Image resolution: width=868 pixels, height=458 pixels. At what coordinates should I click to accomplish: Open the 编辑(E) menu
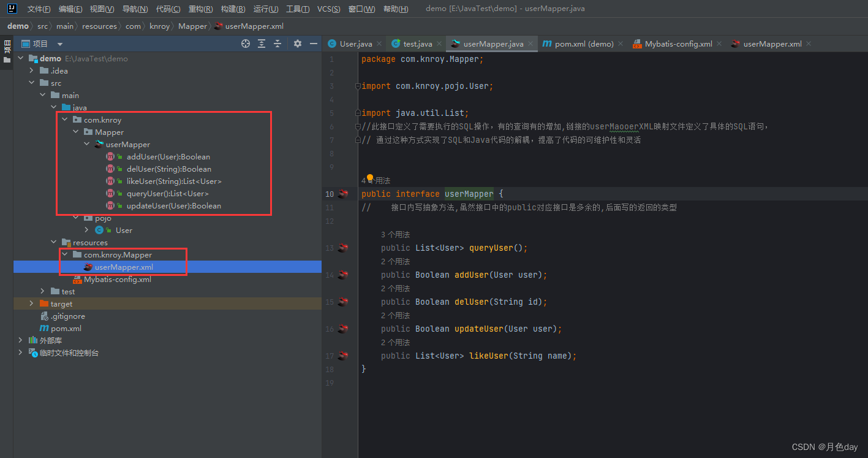pos(70,9)
